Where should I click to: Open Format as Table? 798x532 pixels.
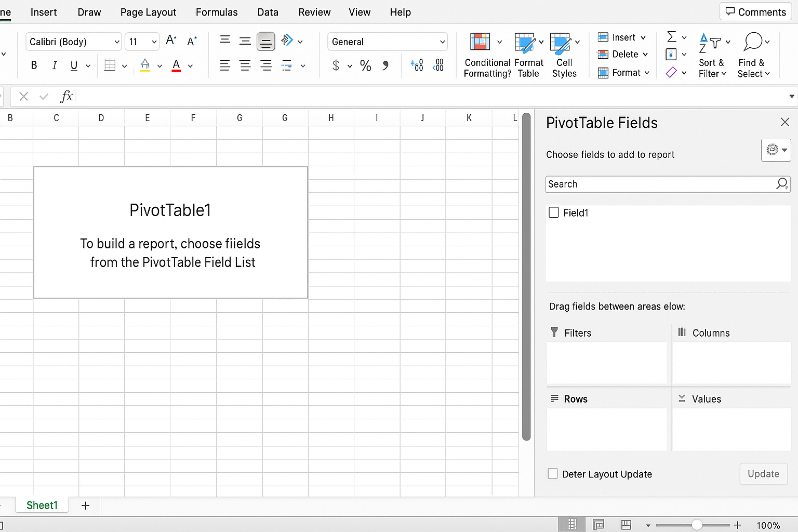(529, 56)
